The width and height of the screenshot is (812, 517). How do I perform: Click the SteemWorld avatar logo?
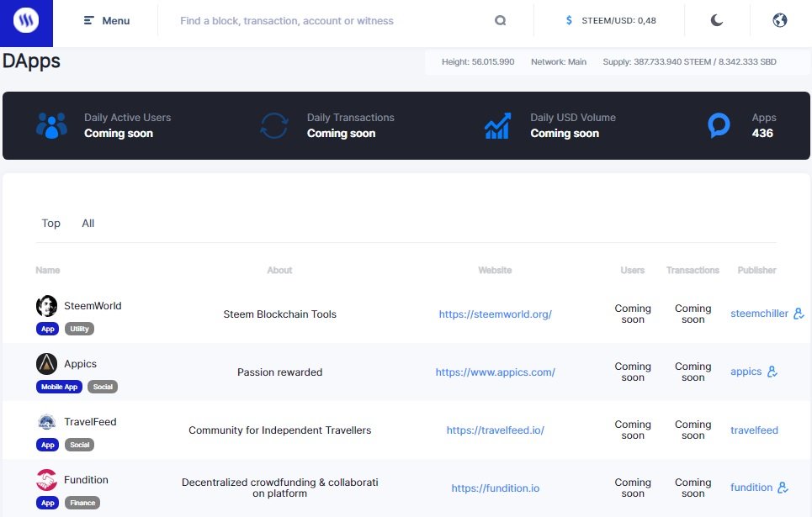point(46,306)
